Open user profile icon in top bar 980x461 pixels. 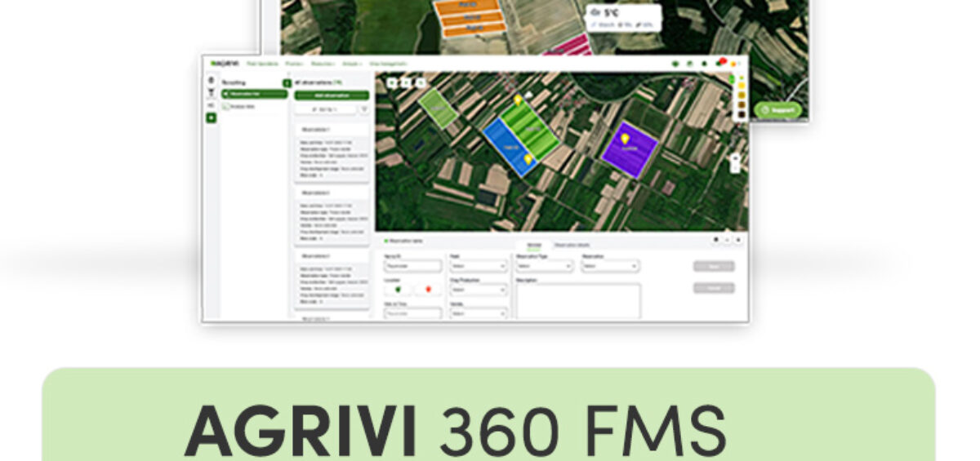(734, 64)
